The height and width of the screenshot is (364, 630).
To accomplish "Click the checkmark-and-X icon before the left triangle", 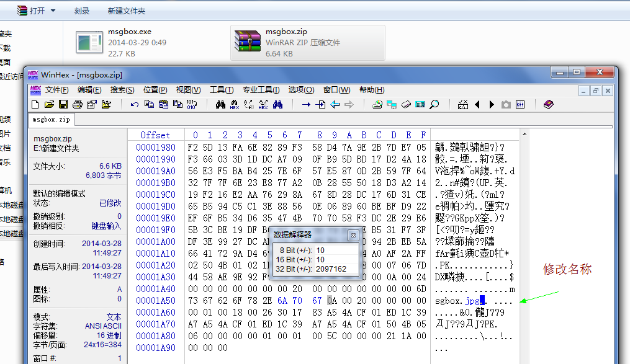I will pyautogui.click(x=463, y=105).
